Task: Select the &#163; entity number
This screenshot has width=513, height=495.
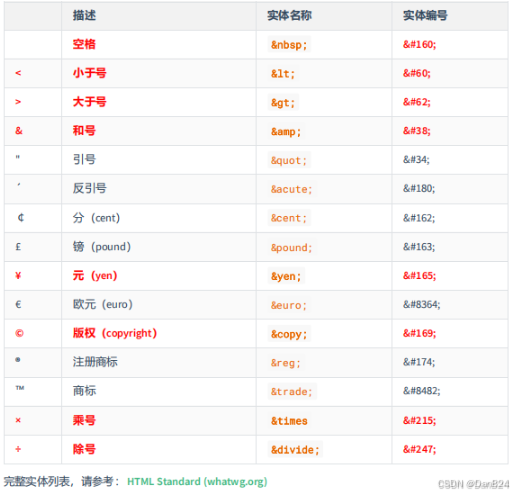Action: [x=419, y=247]
